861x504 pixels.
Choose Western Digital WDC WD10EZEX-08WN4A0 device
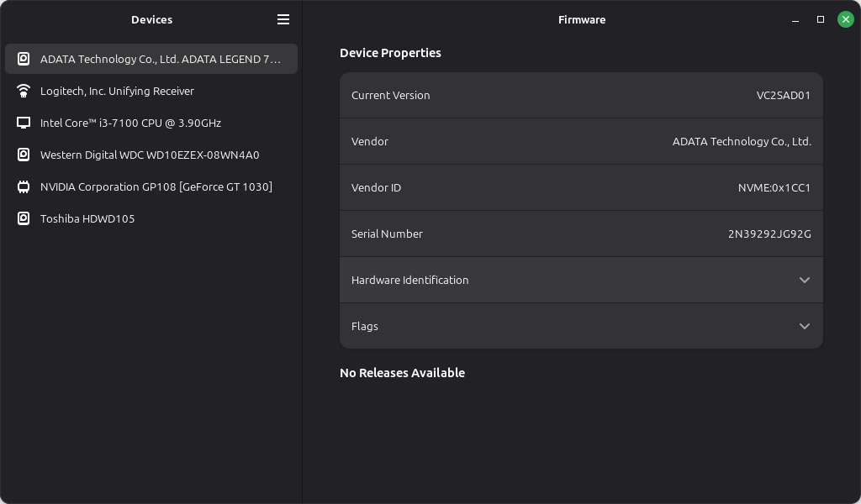(150, 155)
